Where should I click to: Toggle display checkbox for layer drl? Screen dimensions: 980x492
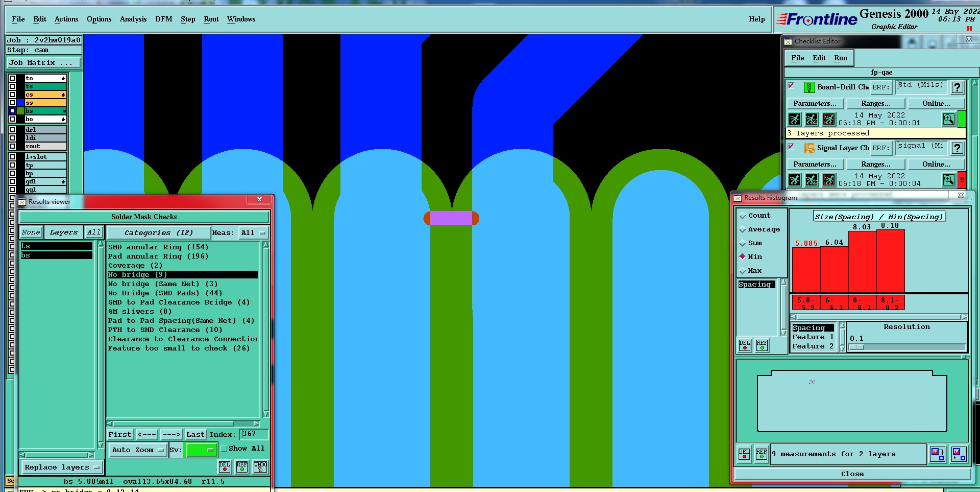click(12, 130)
